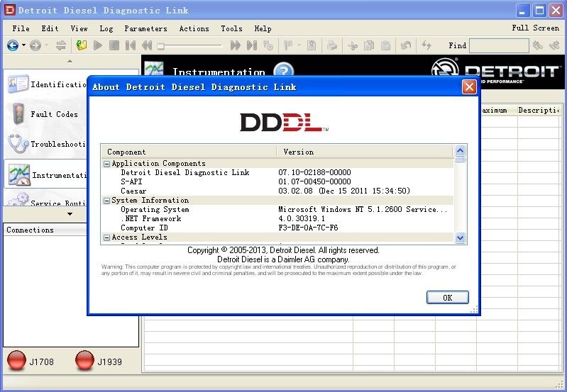Click the Copy toolbar icon
567x392 pixels.
[x=369, y=45]
